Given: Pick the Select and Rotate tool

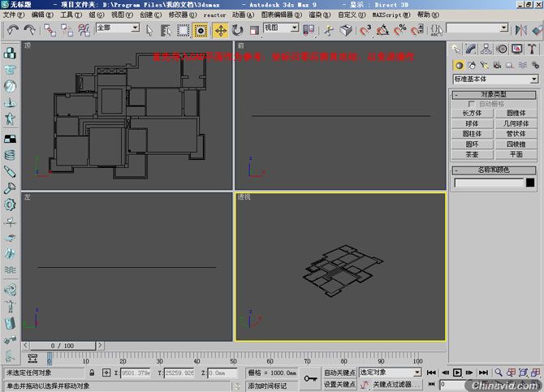Looking at the screenshot, I should (237, 31).
